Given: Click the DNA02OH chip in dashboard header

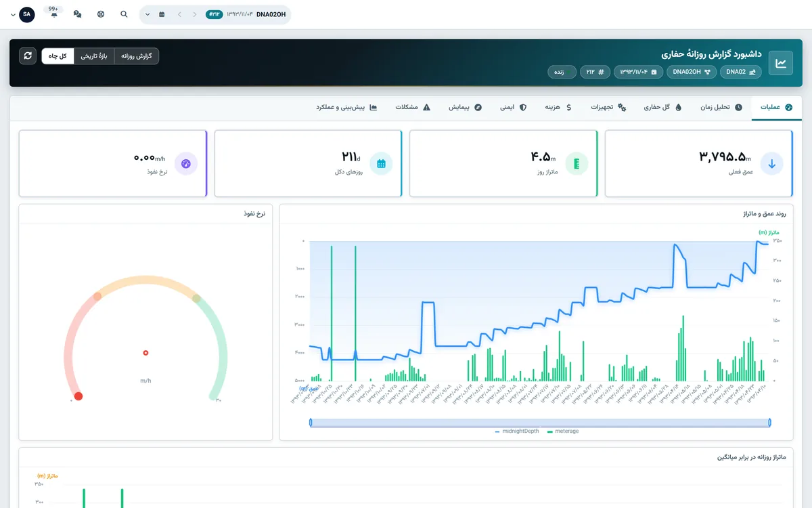Looking at the screenshot, I should click(x=692, y=72).
